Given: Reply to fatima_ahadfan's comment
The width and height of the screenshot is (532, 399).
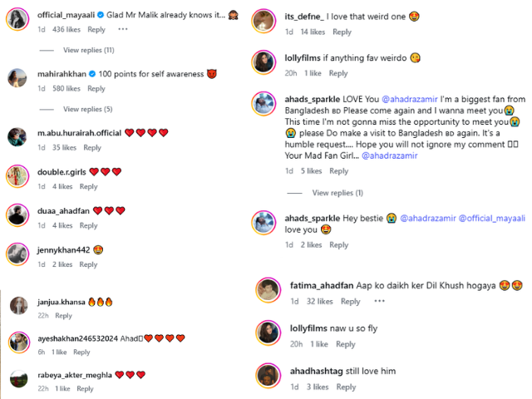Looking at the screenshot, I should click(351, 302).
